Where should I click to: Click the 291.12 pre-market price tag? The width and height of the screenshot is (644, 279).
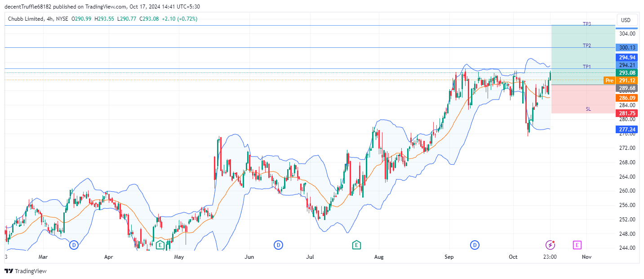click(627, 81)
